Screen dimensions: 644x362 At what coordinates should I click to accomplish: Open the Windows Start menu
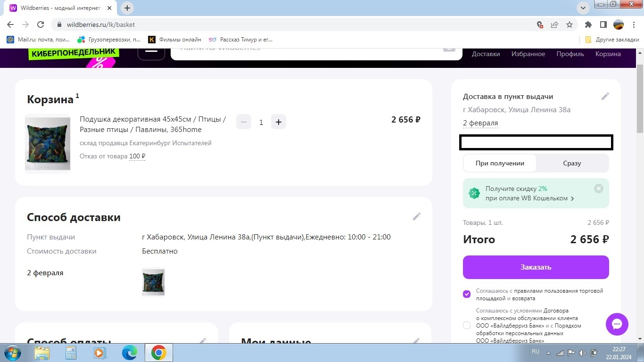click(x=13, y=353)
